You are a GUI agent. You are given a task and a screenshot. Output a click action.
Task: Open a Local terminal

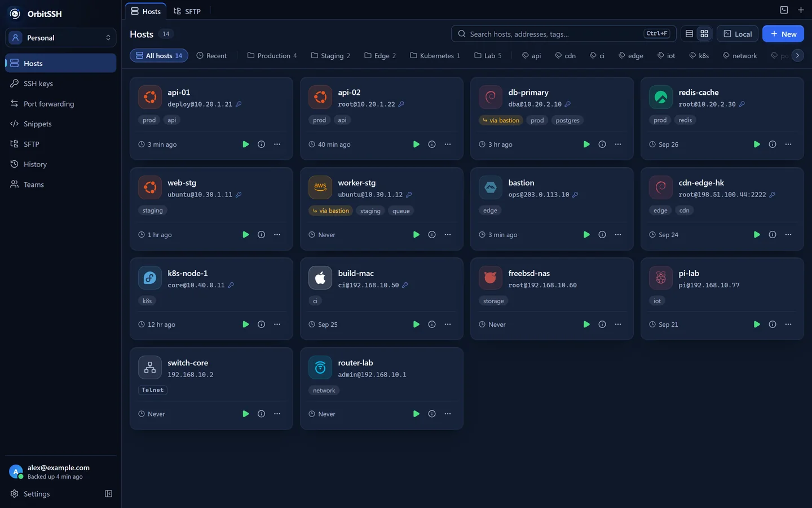[738, 34]
